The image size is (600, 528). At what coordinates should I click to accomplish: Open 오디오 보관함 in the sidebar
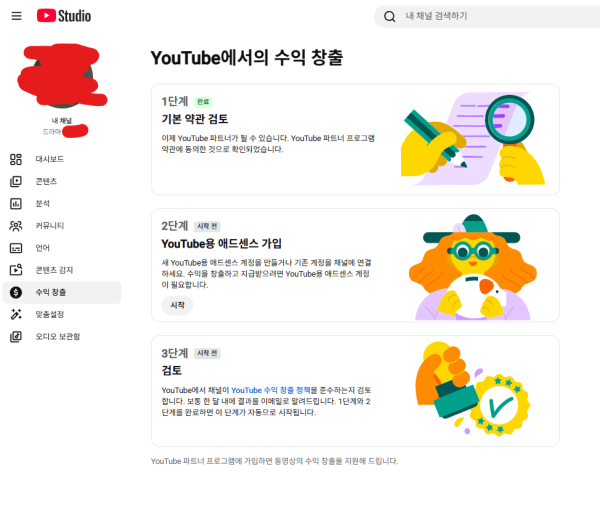point(62,337)
